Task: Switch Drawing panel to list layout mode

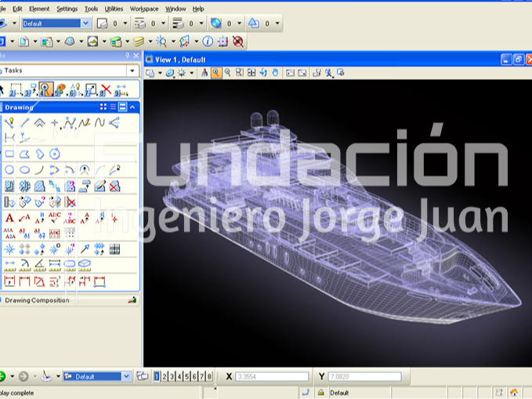Action: pyautogui.click(x=113, y=107)
